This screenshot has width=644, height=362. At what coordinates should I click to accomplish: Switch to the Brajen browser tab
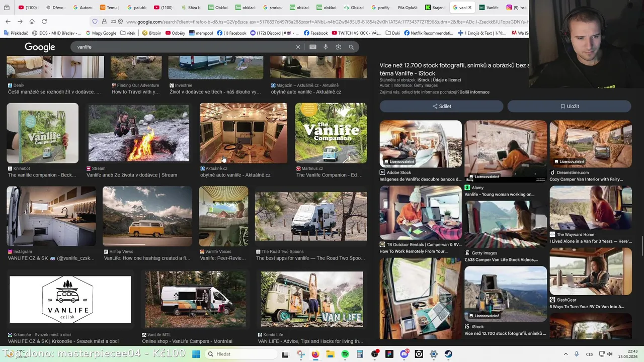coord(435,8)
